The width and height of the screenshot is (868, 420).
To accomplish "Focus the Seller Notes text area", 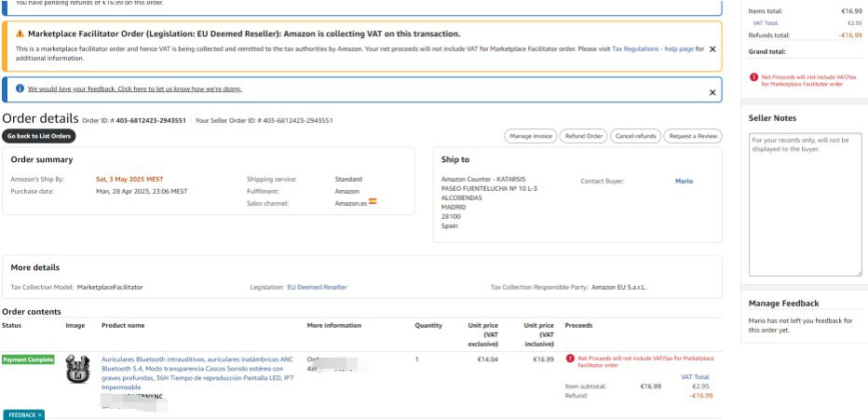I will tap(806, 204).
